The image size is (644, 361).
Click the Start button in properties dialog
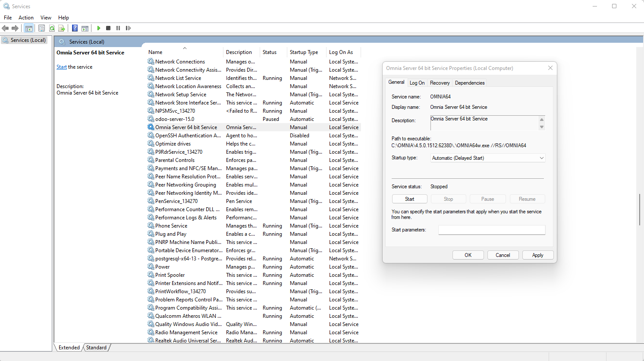click(x=410, y=199)
